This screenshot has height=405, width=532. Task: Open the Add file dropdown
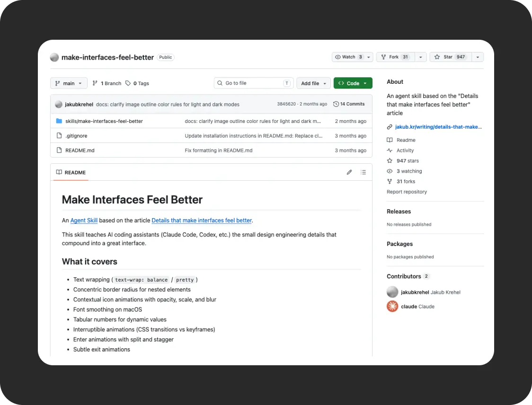(313, 83)
